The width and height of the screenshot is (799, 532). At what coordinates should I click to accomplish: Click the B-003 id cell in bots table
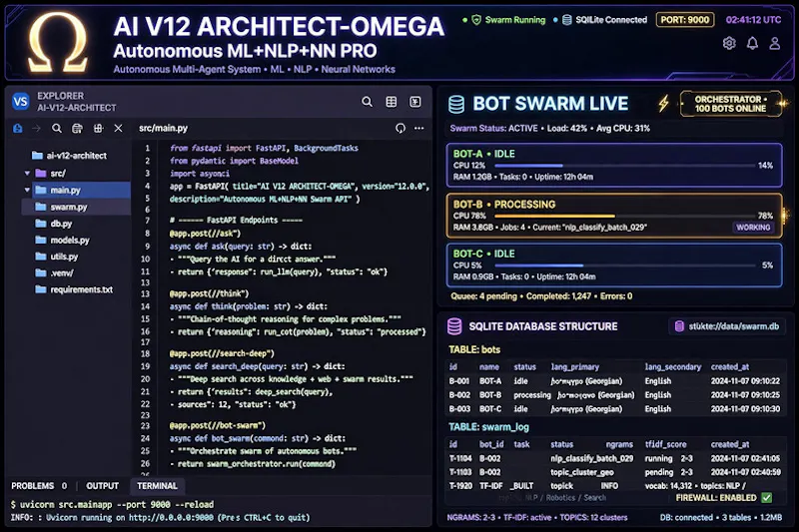(x=458, y=409)
